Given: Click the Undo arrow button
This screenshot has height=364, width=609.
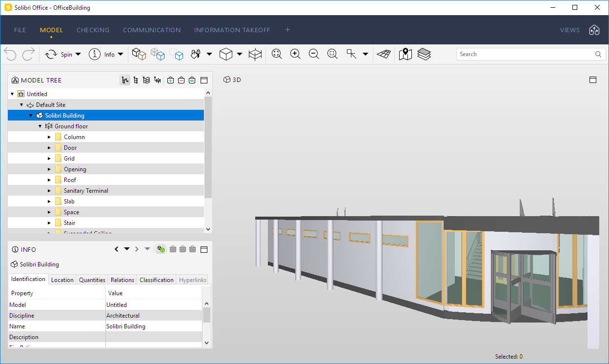Looking at the screenshot, I should pos(10,54).
